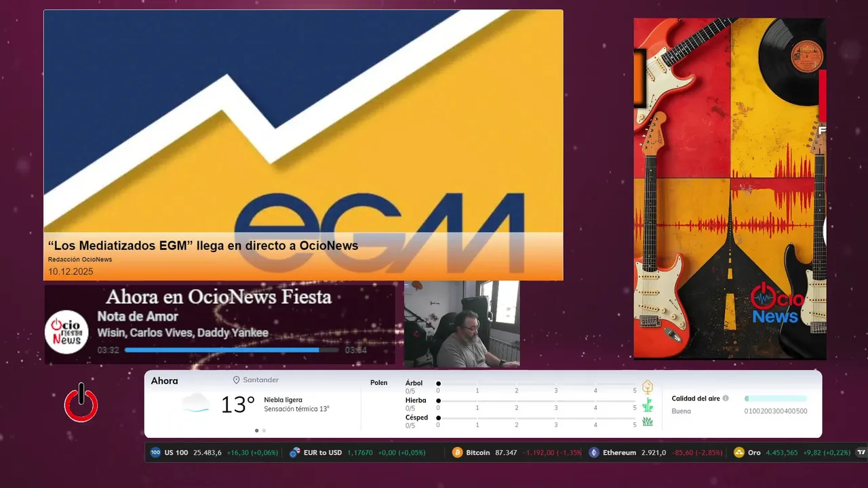Click the red power button icon
Viewport: 868px width, 488px height.
(x=81, y=403)
